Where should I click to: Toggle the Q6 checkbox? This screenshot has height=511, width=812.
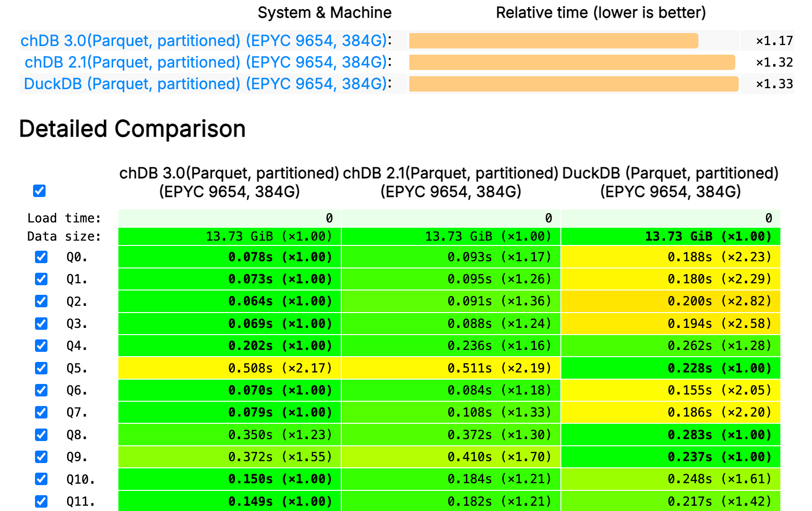[41, 390]
